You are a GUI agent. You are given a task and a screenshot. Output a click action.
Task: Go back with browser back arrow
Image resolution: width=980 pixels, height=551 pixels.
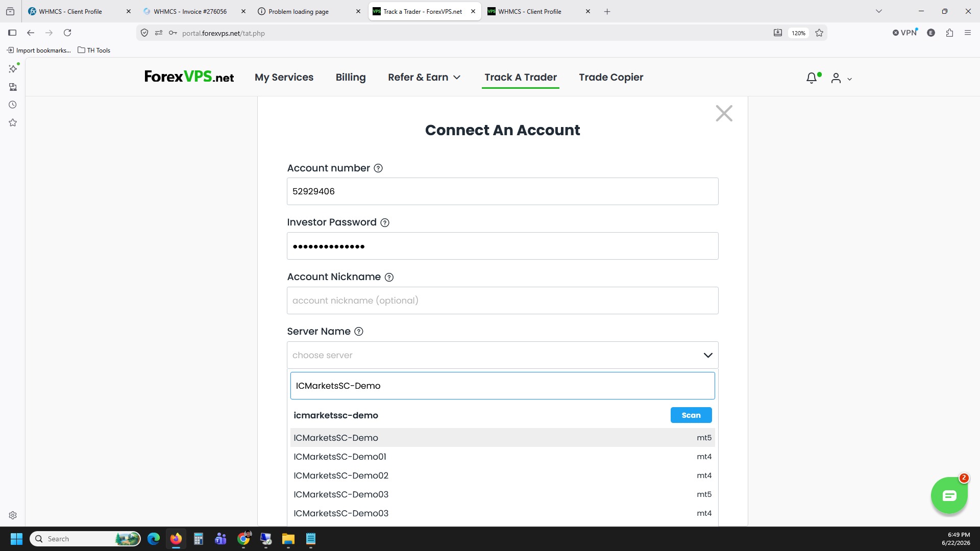[x=31, y=33]
